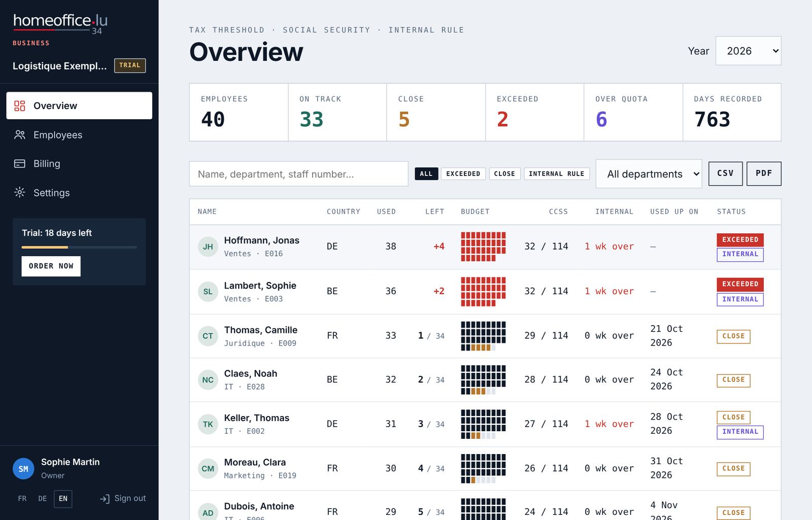Click the NC avatar for Claes, Noah
812x520 pixels.
208,379
